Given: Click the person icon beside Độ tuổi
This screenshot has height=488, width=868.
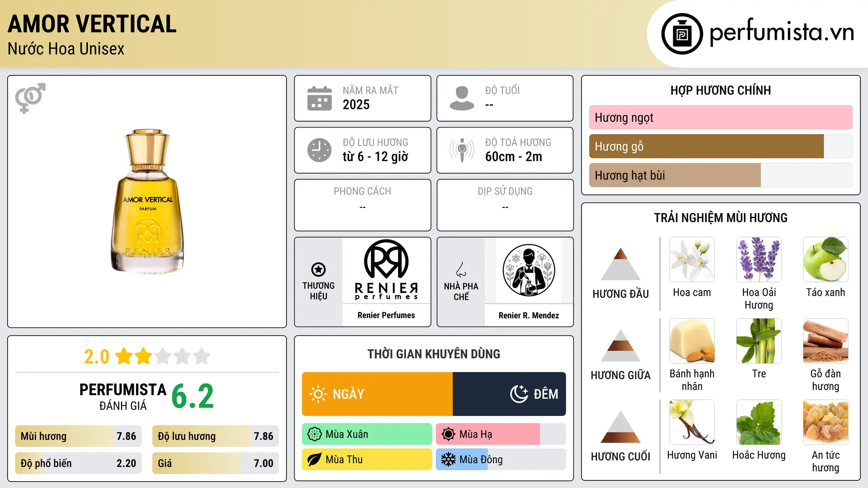Looking at the screenshot, I should pyautogui.click(x=462, y=98).
